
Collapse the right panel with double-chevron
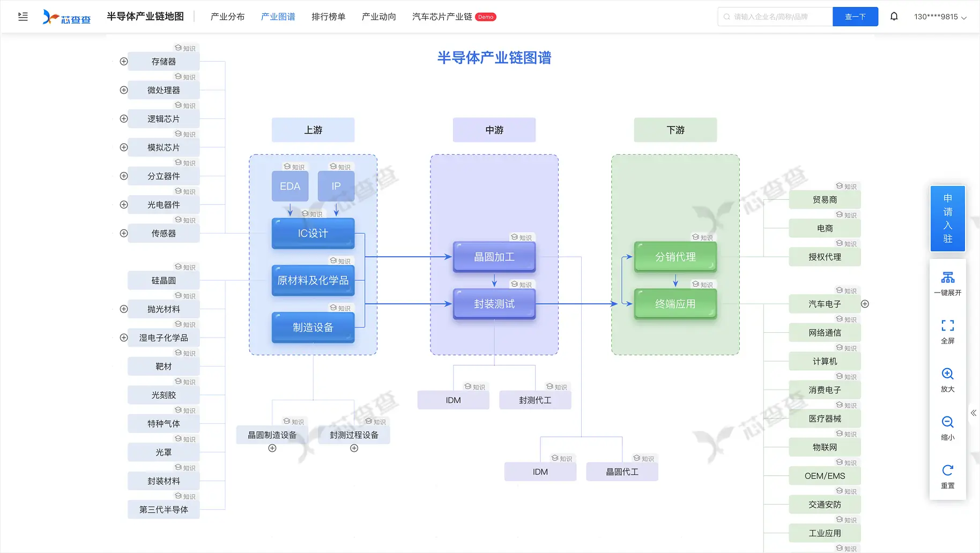pyautogui.click(x=973, y=413)
